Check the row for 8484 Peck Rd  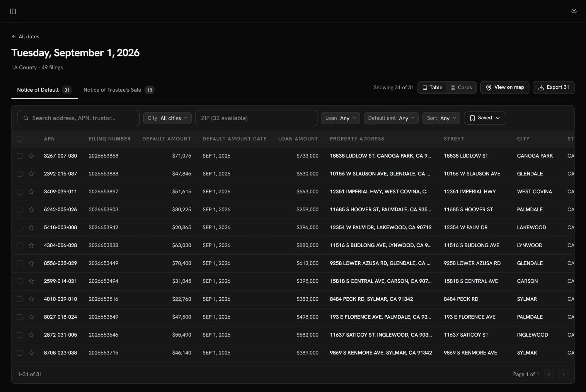click(20, 299)
